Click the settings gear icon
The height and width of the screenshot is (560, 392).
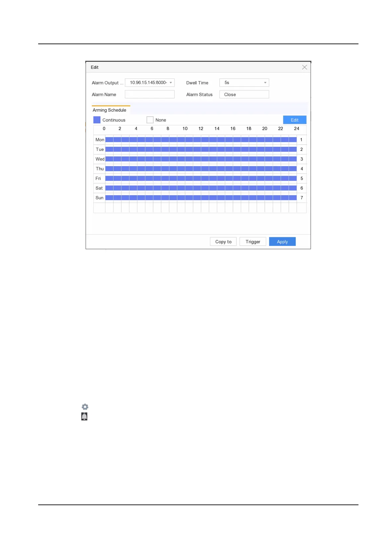pyautogui.click(x=85, y=407)
